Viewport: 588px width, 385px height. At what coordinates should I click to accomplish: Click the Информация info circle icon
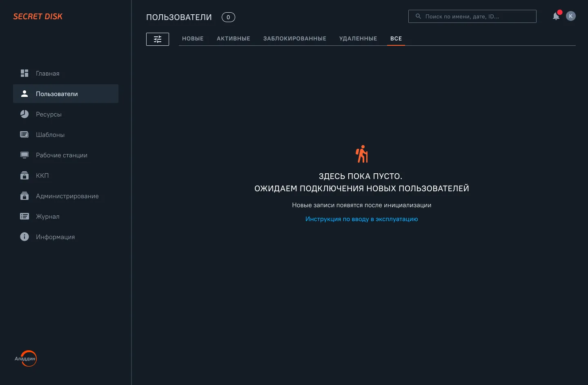click(24, 237)
